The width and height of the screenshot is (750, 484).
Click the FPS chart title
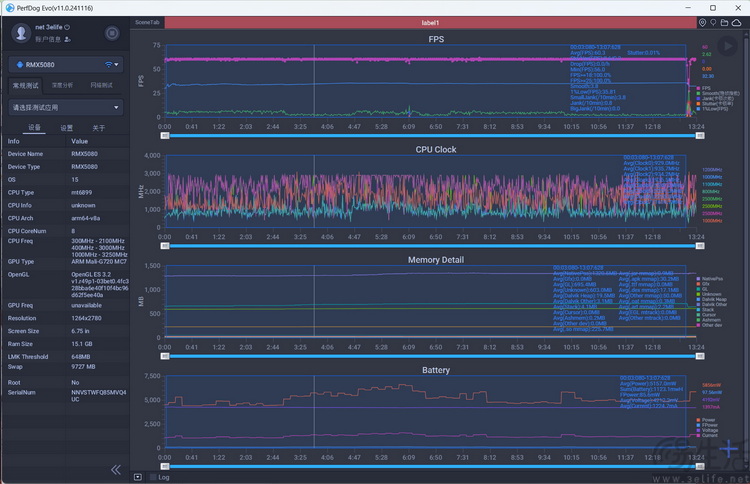pos(436,39)
